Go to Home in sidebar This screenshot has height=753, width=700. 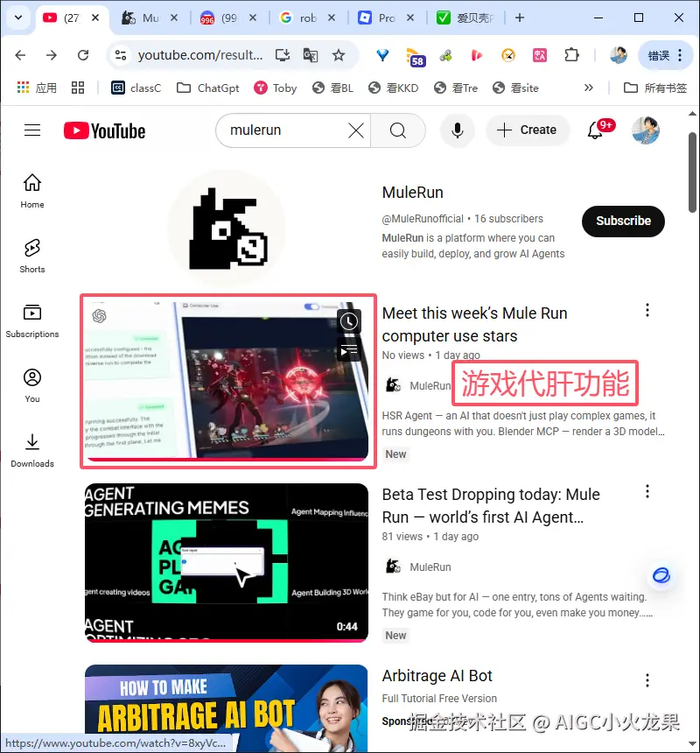pos(32,191)
